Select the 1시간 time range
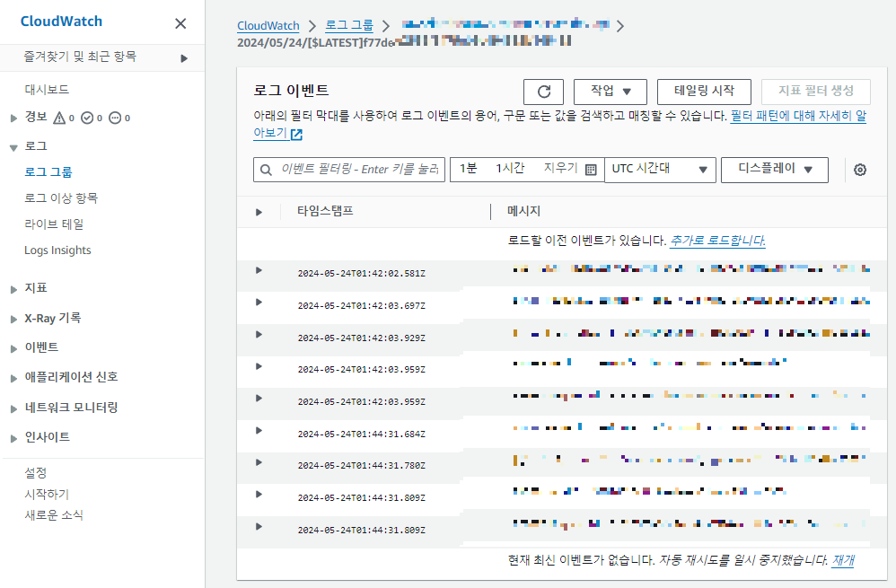896x588 pixels. (510, 169)
